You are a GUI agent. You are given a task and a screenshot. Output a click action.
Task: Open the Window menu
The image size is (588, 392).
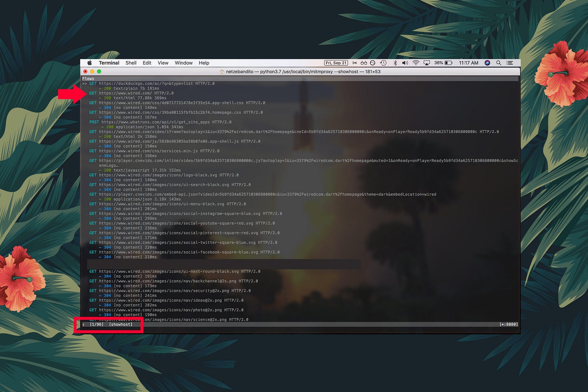click(184, 63)
